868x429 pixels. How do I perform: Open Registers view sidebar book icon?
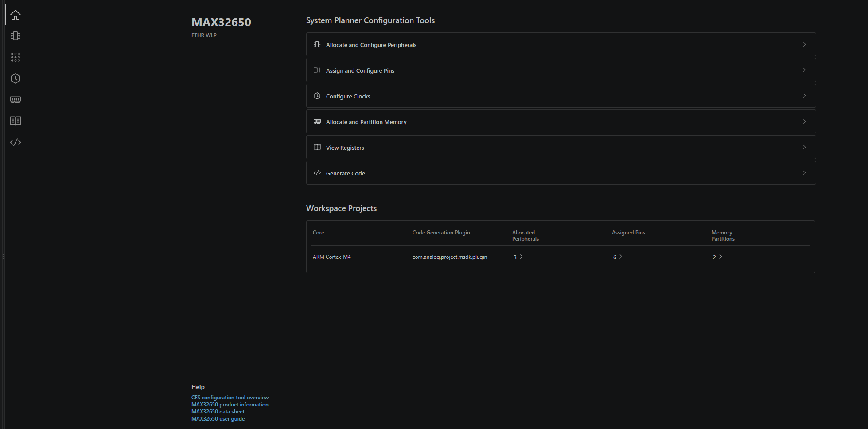tap(16, 121)
